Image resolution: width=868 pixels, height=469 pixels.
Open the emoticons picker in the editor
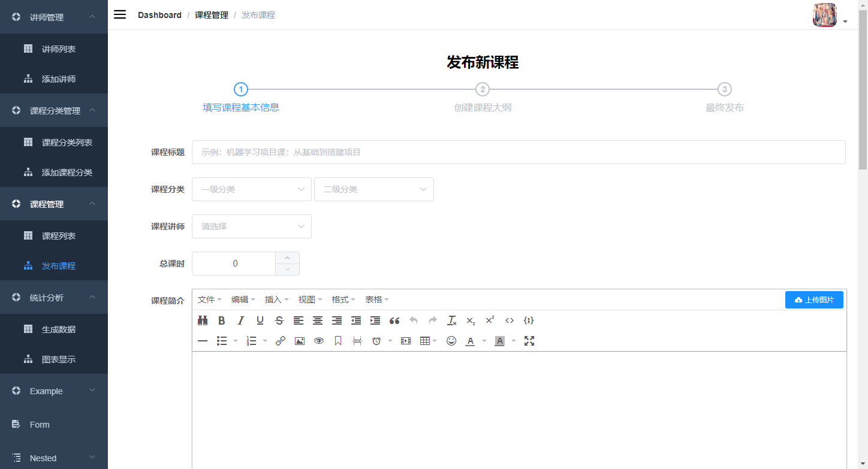click(451, 341)
